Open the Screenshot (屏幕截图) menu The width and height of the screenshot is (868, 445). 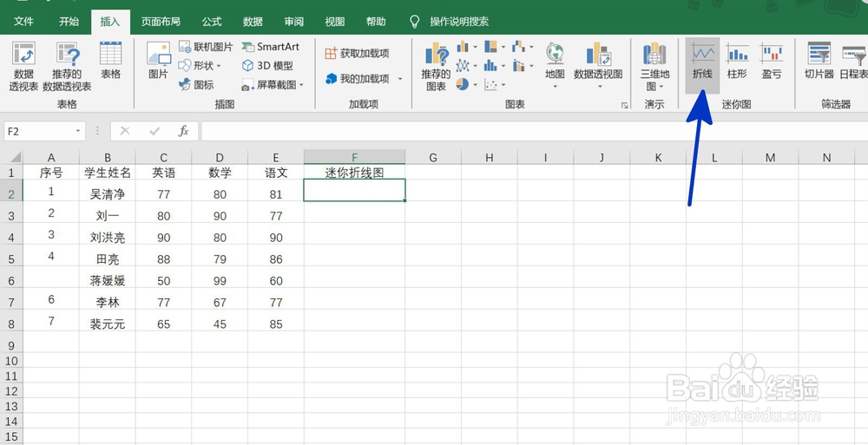tap(273, 85)
